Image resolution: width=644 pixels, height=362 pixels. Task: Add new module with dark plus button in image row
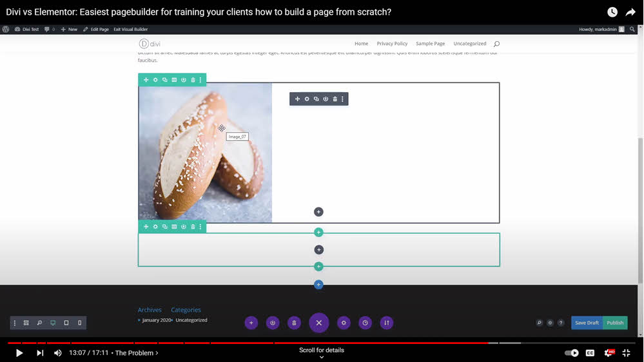click(318, 212)
